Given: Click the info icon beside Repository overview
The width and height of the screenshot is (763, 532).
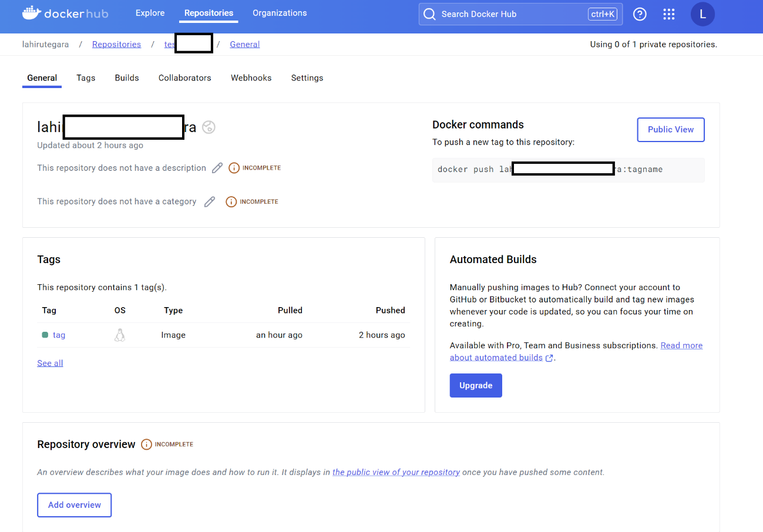Looking at the screenshot, I should click(x=146, y=445).
